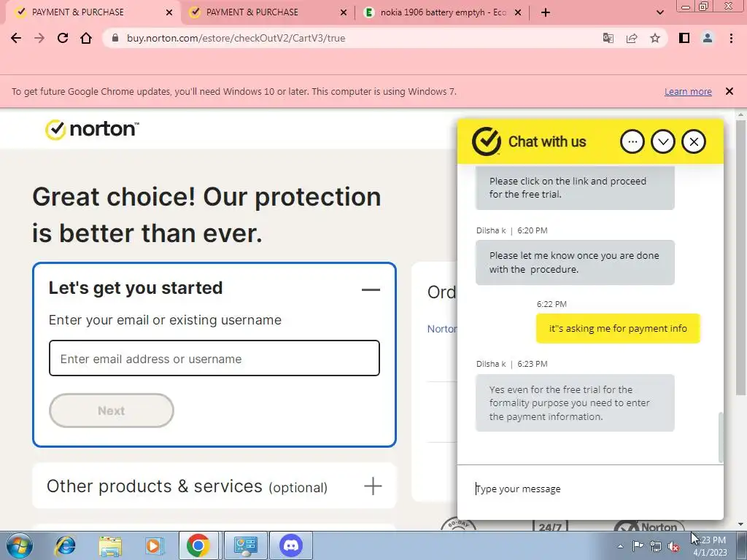747x560 pixels.
Task: Open Discord from the taskbar
Action: pos(291,545)
